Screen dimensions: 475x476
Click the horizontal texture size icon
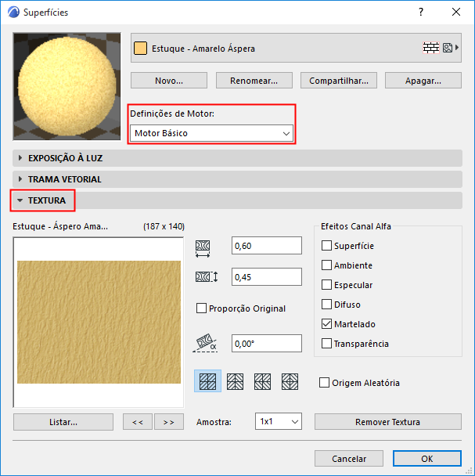203,249
